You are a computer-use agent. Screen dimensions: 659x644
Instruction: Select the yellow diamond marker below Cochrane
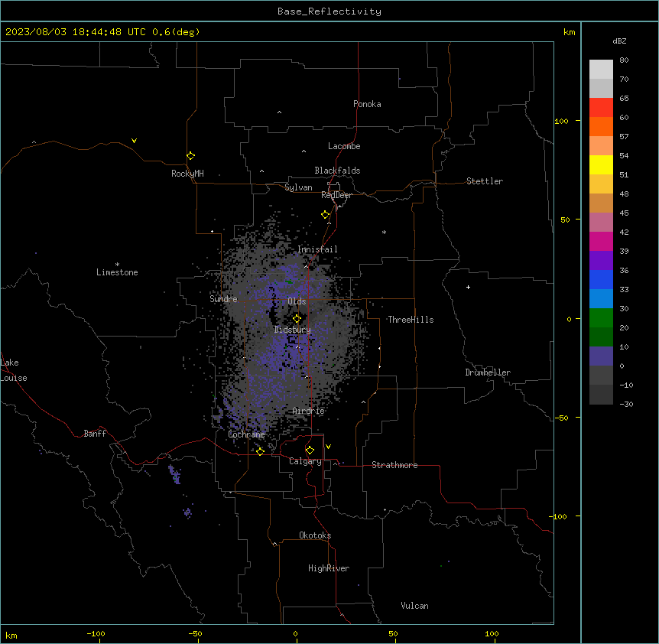pos(261,451)
